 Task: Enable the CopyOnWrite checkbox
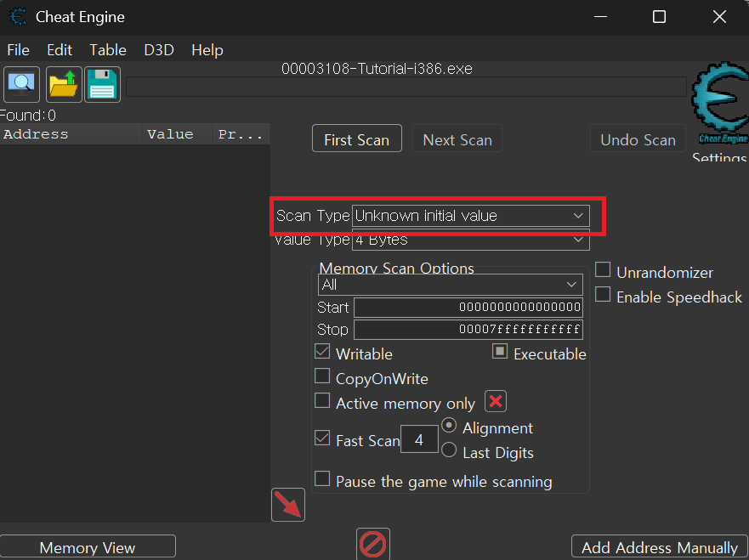[x=322, y=376]
